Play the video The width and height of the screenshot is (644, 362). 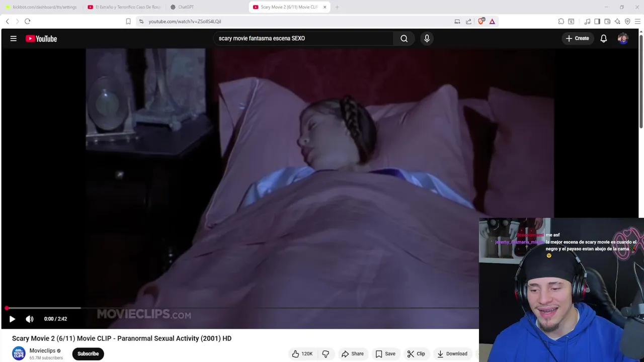12,319
